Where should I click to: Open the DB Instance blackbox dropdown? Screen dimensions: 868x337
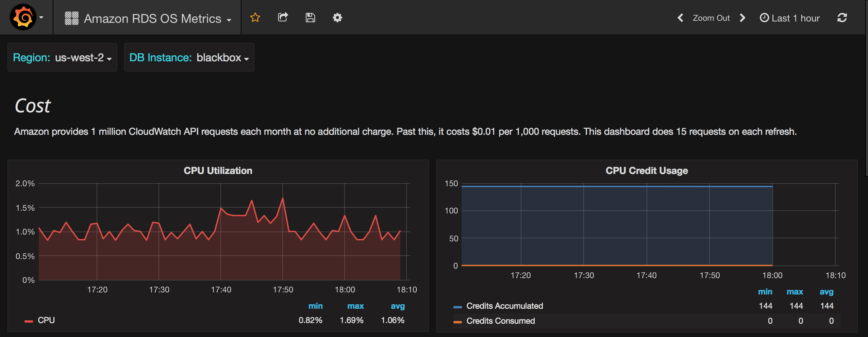point(189,58)
